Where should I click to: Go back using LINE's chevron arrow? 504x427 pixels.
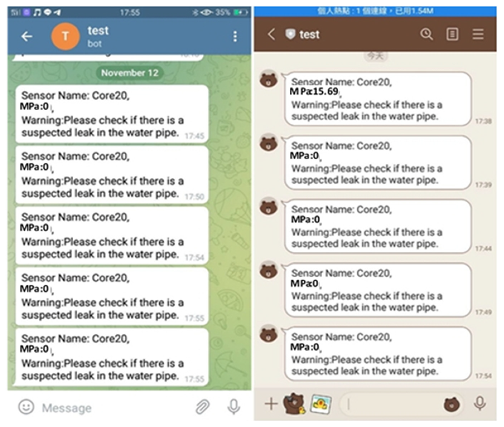(x=272, y=34)
